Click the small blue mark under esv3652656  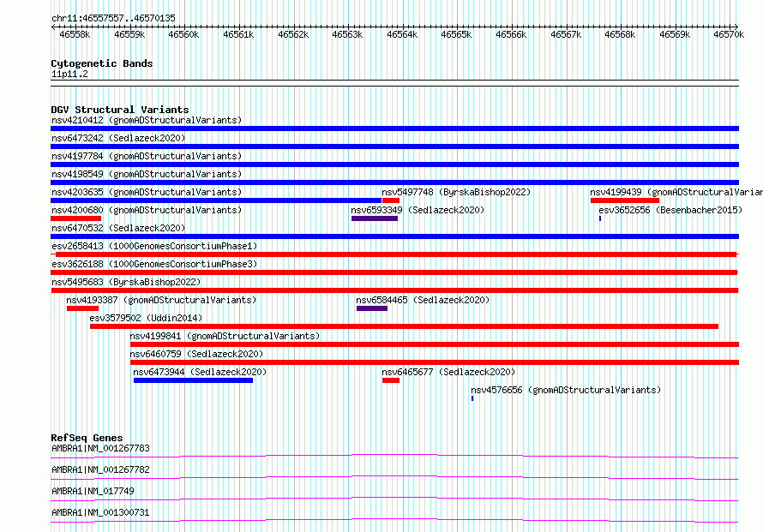tap(600, 218)
